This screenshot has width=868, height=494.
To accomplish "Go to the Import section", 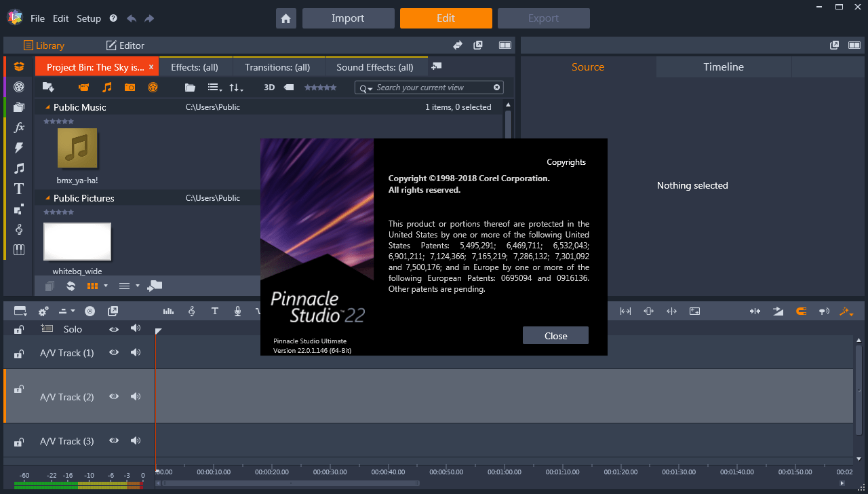I will 348,18.
